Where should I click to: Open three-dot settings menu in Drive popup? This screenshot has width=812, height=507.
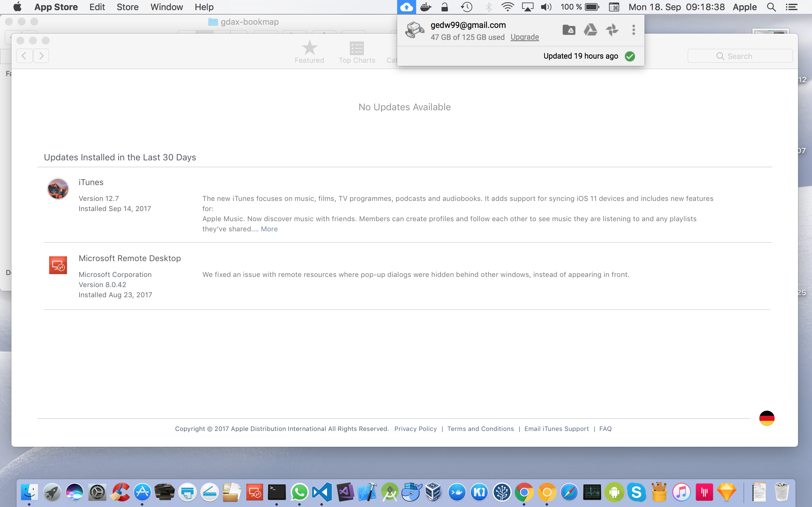pyautogui.click(x=633, y=30)
